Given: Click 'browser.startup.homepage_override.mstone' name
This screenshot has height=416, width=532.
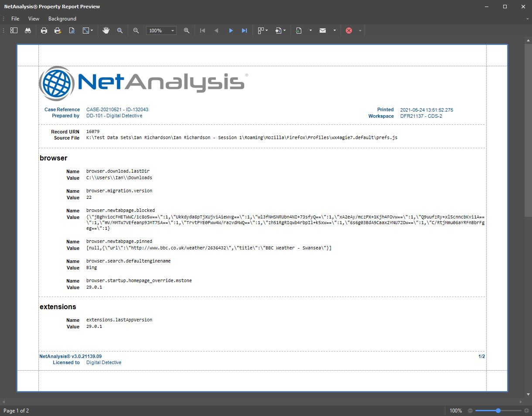Looking at the screenshot, I should (139, 280).
